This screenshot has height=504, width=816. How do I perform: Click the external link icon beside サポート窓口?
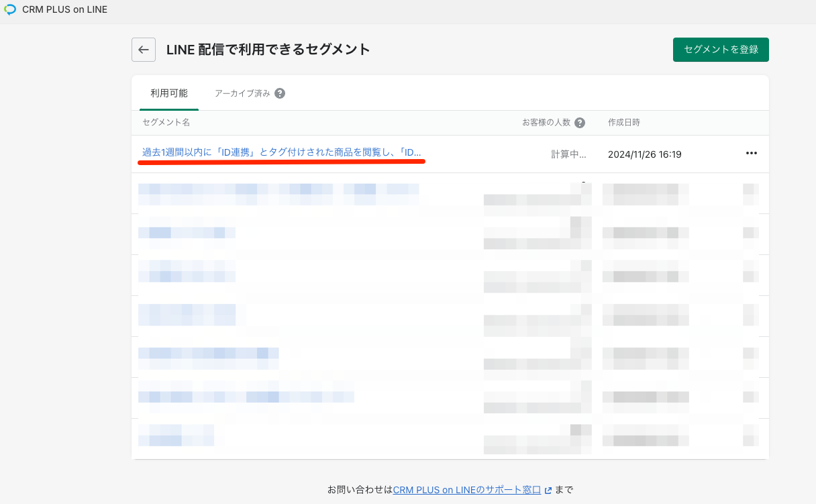[x=548, y=490]
